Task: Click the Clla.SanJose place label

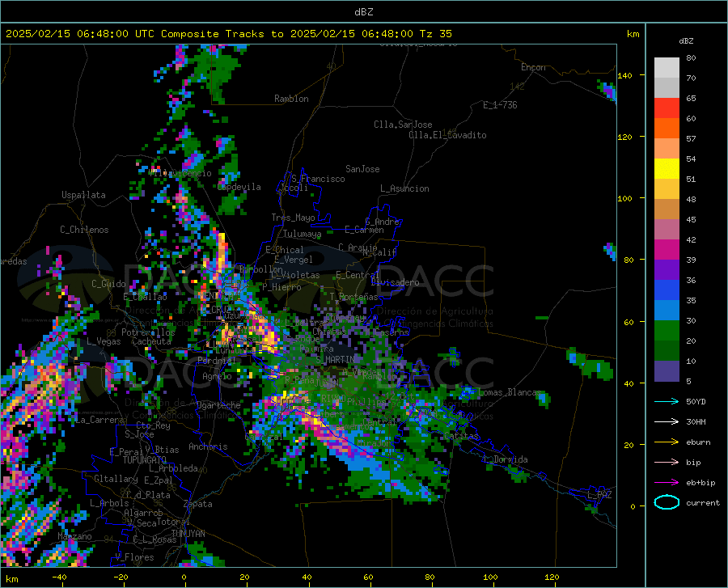Action: pyautogui.click(x=403, y=125)
